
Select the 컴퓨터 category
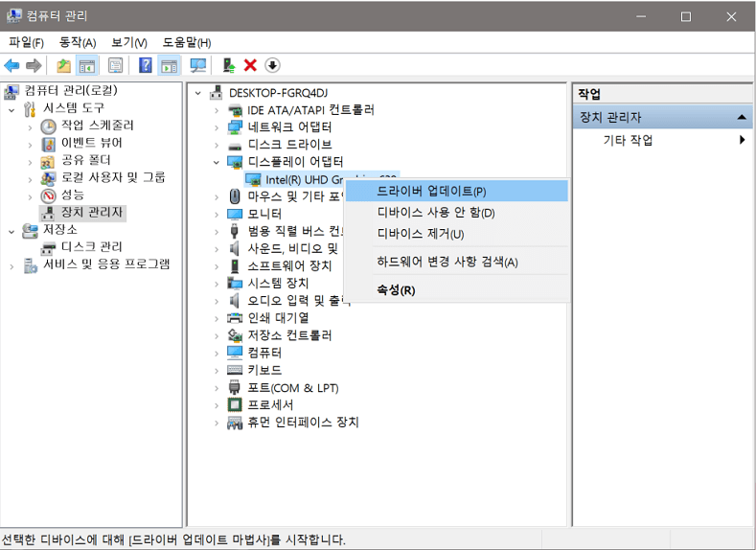(x=264, y=353)
